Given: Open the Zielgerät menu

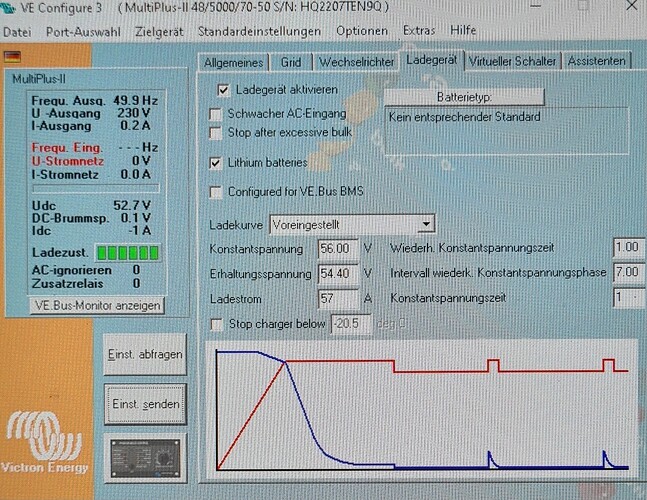Looking at the screenshot, I should click(159, 32).
